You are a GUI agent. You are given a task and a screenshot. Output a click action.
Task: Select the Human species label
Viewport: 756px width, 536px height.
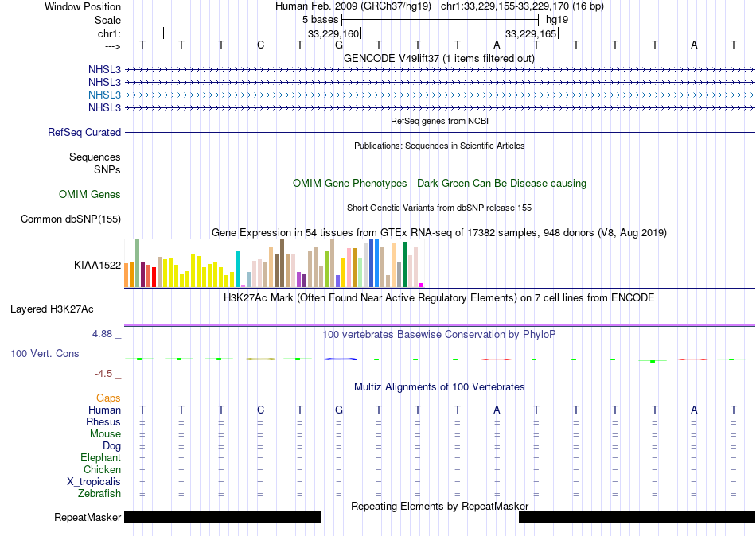point(104,410)
